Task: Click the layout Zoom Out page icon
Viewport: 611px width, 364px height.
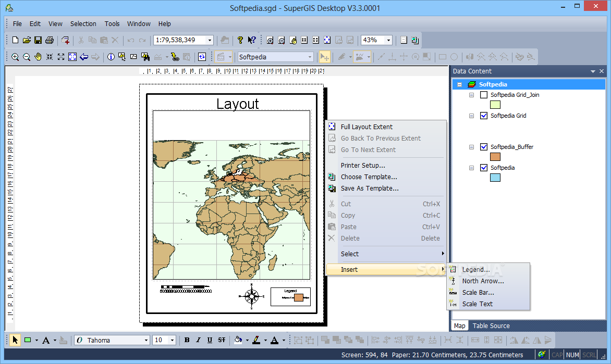Action: click(x=282, y=40)
